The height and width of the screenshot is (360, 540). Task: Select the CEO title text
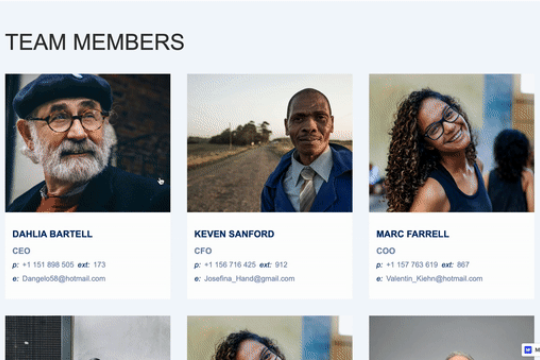21,251
